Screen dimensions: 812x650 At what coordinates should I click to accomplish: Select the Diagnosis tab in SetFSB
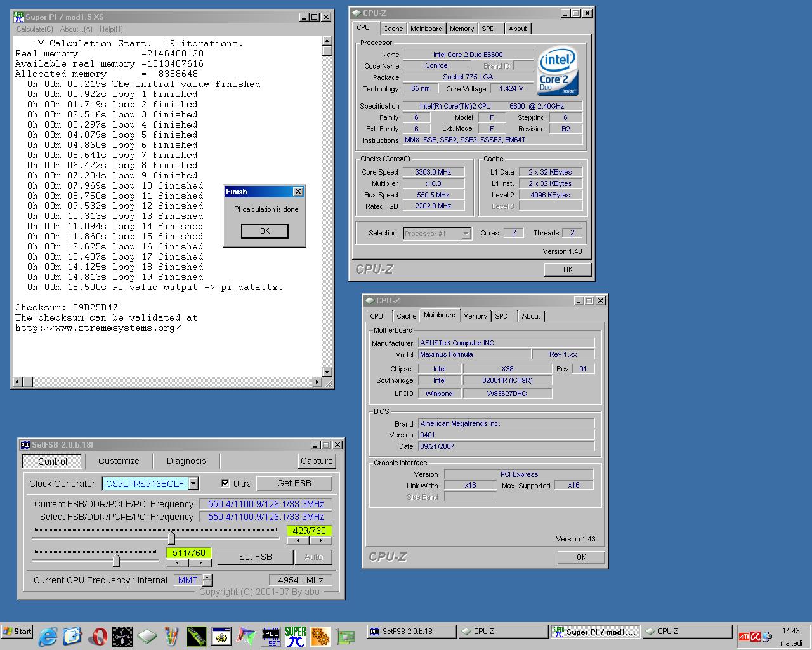(186, 461)
